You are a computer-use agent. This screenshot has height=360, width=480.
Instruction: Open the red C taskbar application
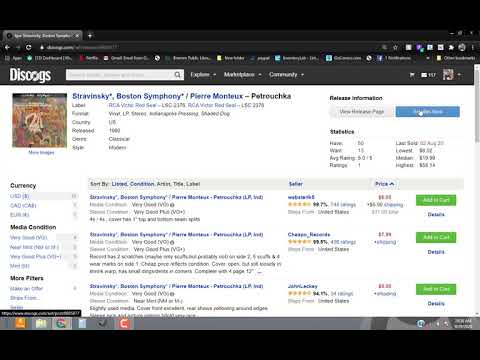pos(124,323)
